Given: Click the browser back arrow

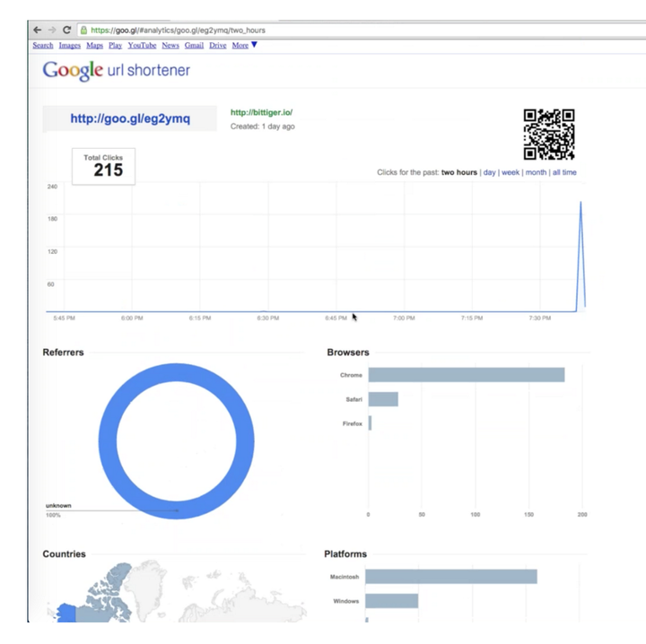Looking at the screenshot, I should [38, 30].
